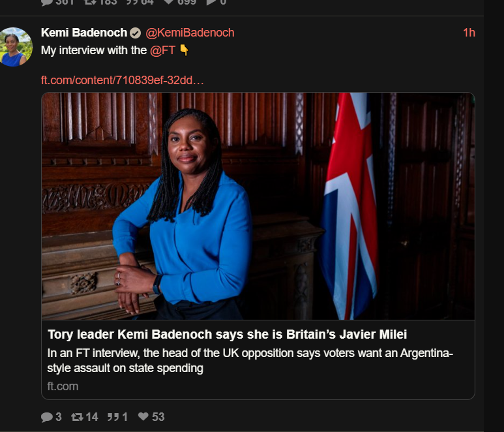Click the 64 quotes icon in tweet above
504x432 pixels.
click(132, 2)
